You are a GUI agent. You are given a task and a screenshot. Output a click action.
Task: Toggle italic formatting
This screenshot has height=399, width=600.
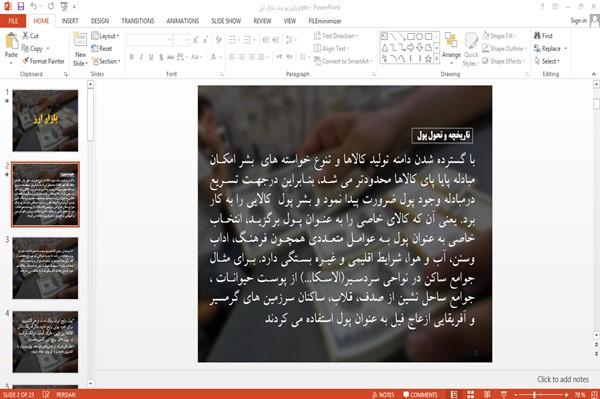(x=141, y=57)
